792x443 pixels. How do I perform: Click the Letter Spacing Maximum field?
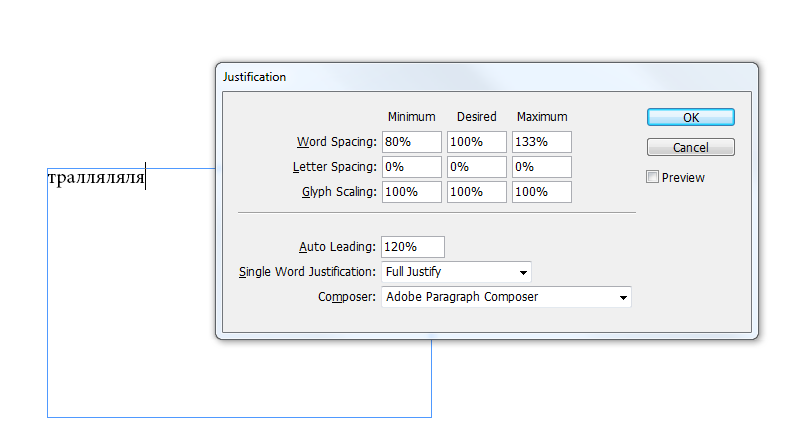pos(541,167)
